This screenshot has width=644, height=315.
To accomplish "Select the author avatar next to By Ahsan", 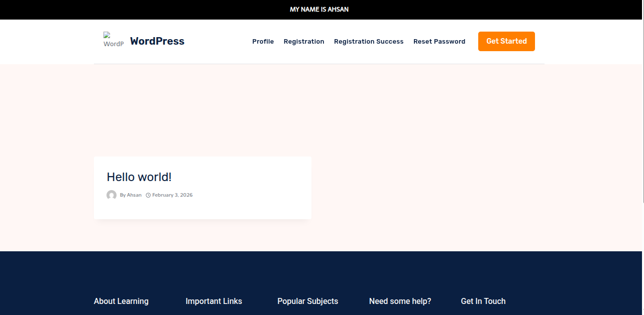I will pyautogui.click(x=112, y=195).
